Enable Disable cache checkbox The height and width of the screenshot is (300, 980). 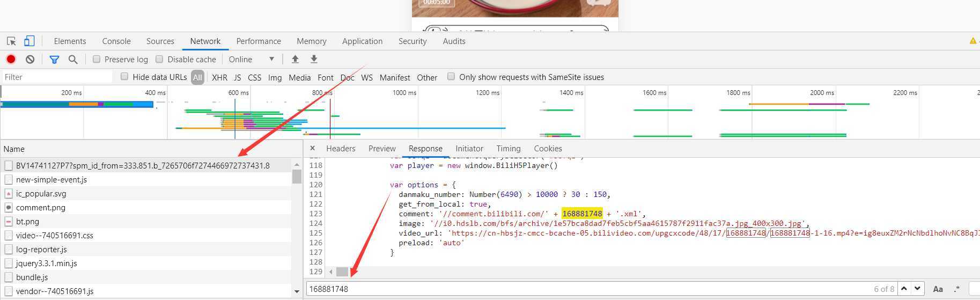[159, 59]
